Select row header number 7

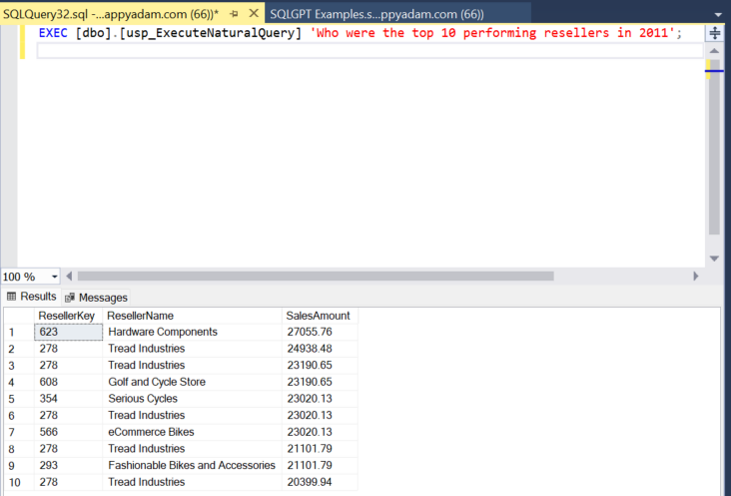(x=19, y=433)
